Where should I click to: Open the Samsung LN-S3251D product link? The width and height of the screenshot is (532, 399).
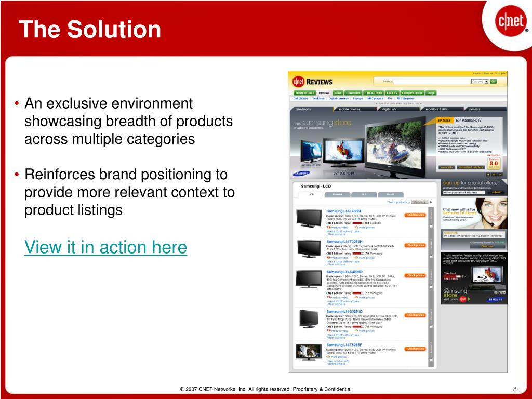[x=344, y=312]
